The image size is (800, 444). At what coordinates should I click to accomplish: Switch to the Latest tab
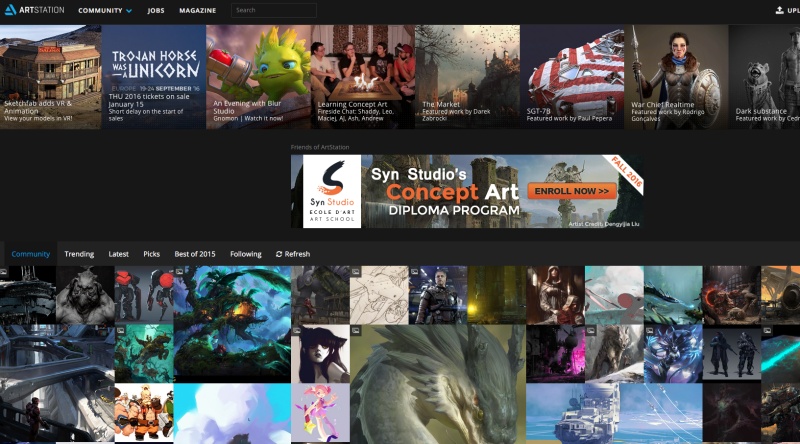[118, 254]
